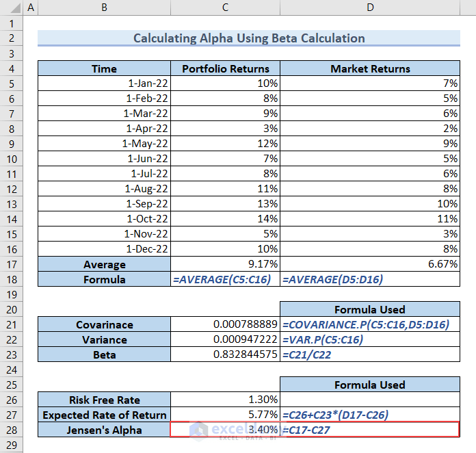This screenshot has height=453, width=476.
Task: Select the risk free rate value 1.30%
Action: [x=225, y=400]
